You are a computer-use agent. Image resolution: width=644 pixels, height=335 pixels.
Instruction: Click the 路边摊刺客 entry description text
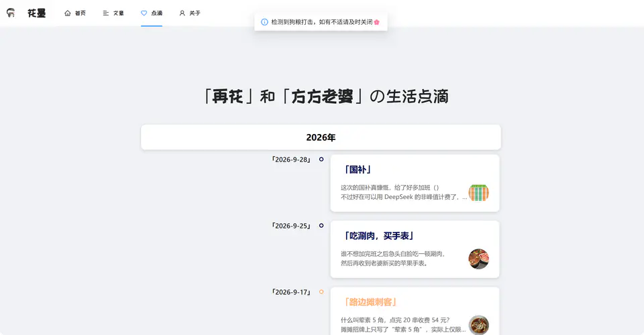[403, 325]
